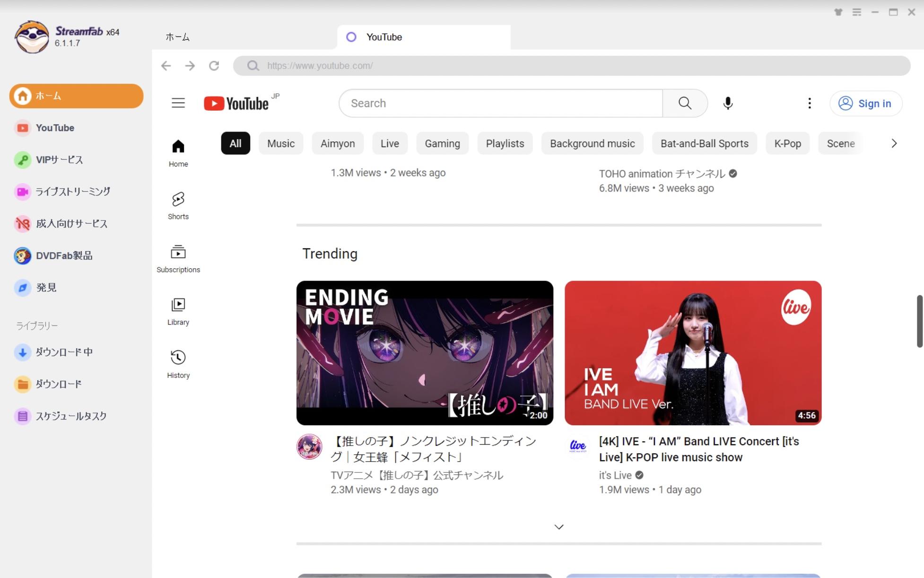Viewport: 924px width, 578px height.
Task: Go back in the browser
Action: click(x=166, y=66)
